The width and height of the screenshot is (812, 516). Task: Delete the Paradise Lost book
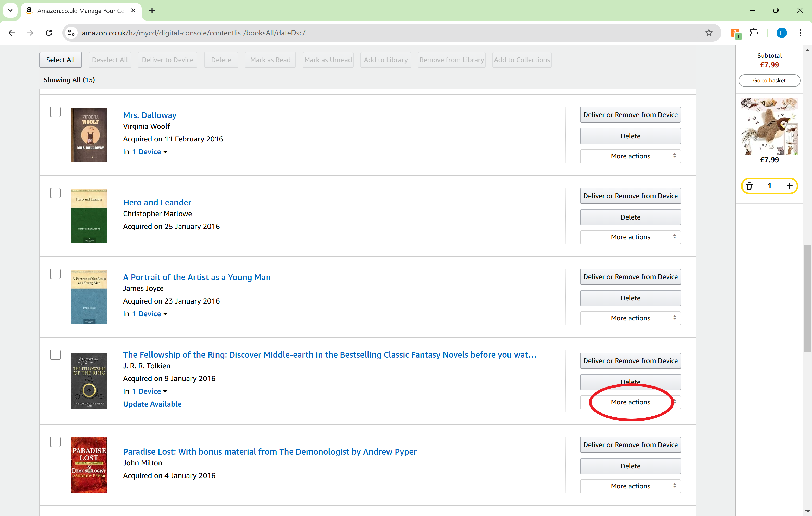pos(630,466)
